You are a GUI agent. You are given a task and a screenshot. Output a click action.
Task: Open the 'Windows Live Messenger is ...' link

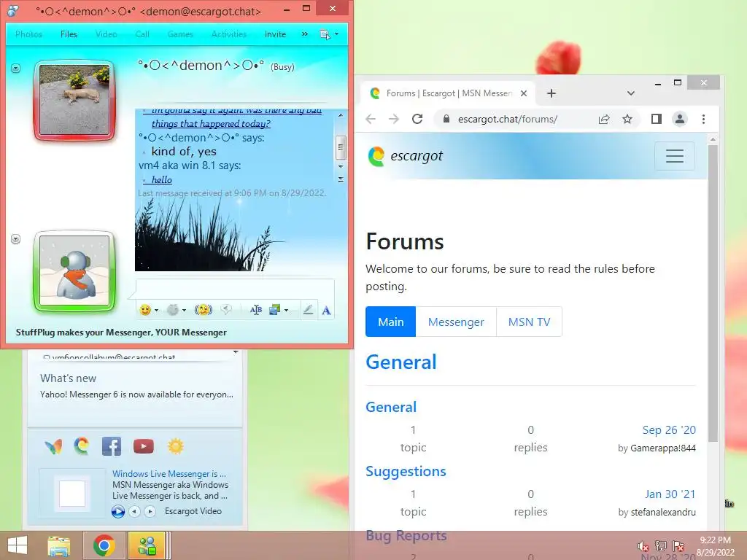[x=169, y=474]
